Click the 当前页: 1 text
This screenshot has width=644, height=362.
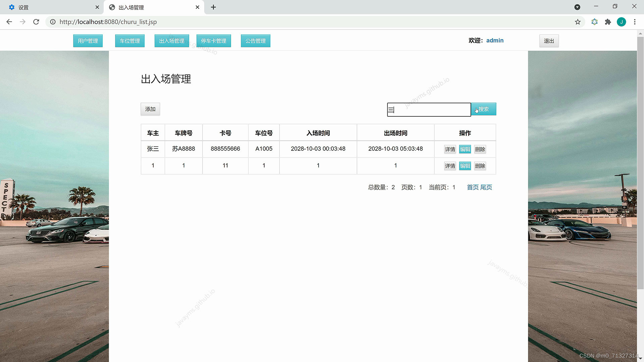pyautogui.click(x=442, y=187)
